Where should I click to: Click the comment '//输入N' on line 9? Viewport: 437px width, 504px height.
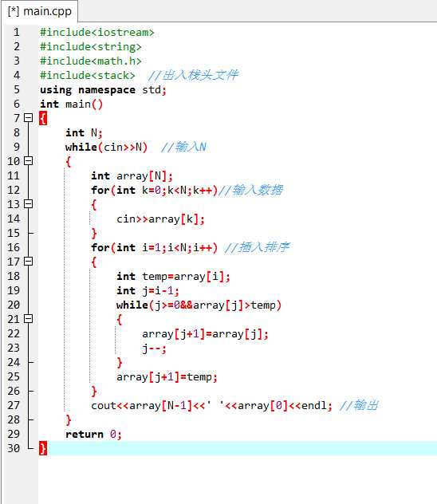coord(183,148)
